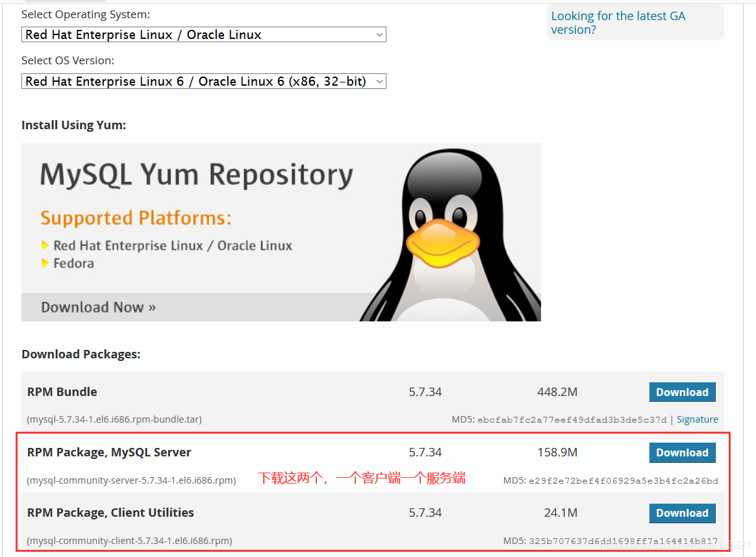756x557 pixels.
Task: Click the 'Install Using Yum:' heading
Action: click(x=74, y=125)
